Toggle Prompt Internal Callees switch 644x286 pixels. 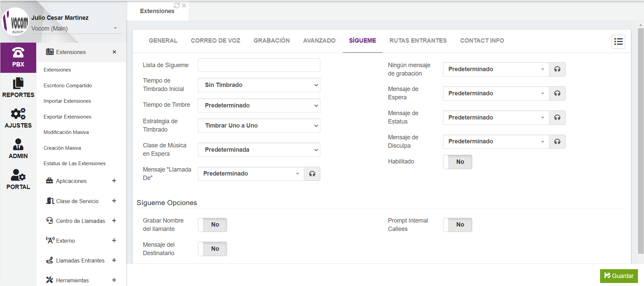[458, 225]
